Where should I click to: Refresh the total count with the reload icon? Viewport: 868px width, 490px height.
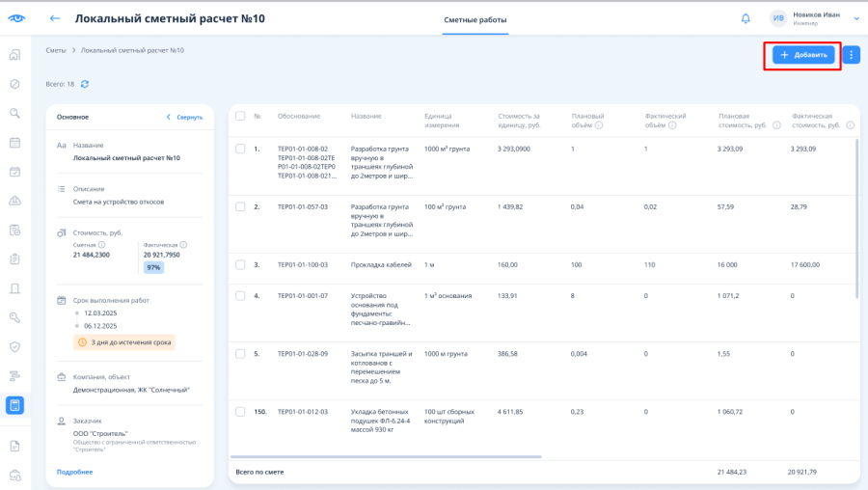point(85,84)
